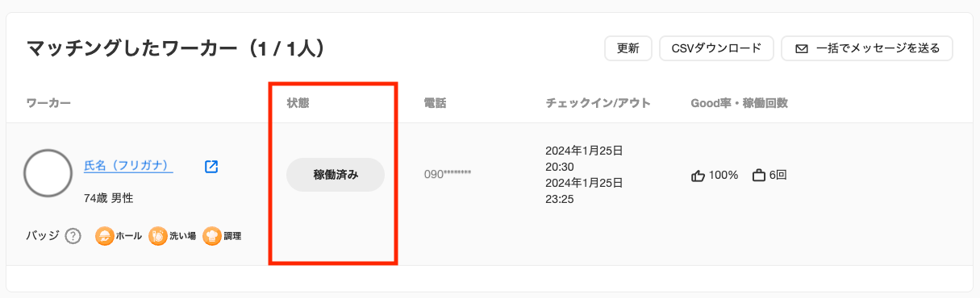980x298 pixels.
Task: Send bulk message via 一括でメッセージを送る
Action: click(x=867, y=48)
